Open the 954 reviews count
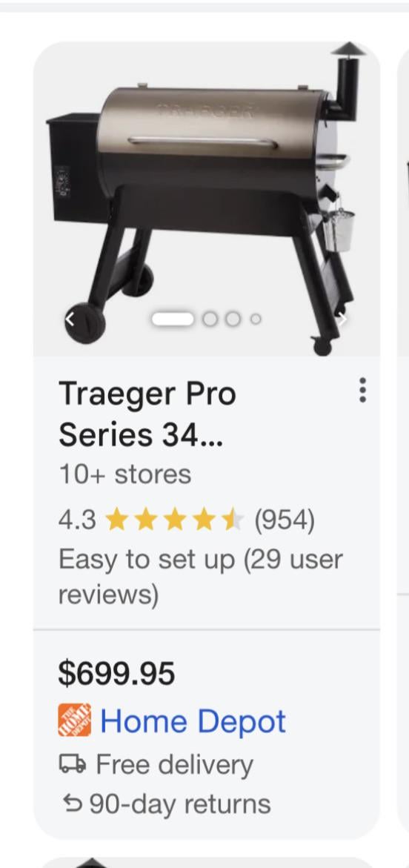 tap(285, 520)
